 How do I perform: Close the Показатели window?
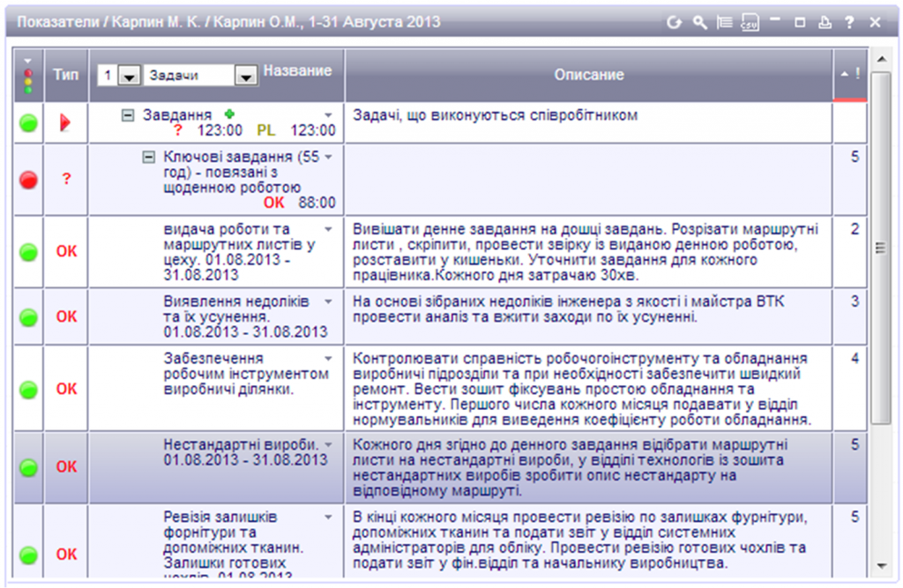pyautogui.click(x=875, y=22)
